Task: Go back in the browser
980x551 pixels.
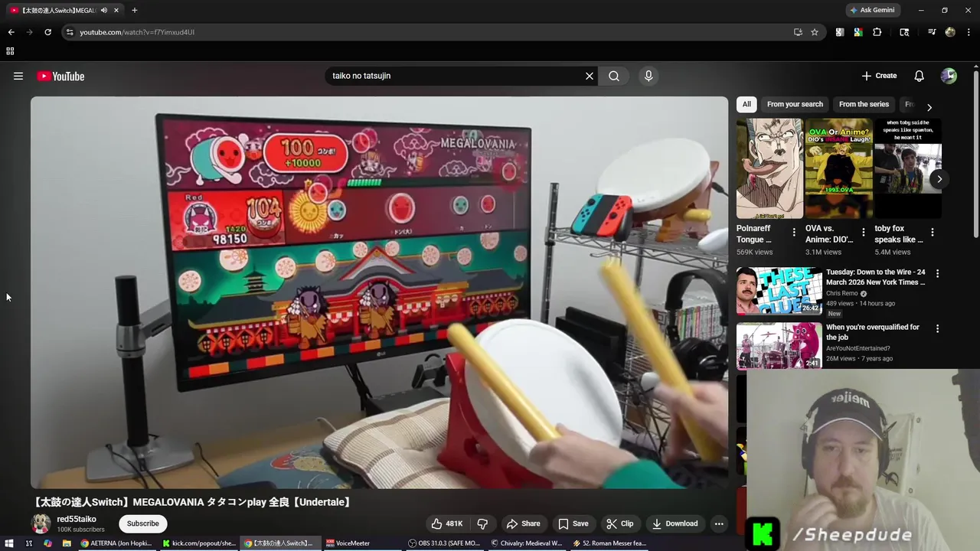Action: tap(11, 32)
